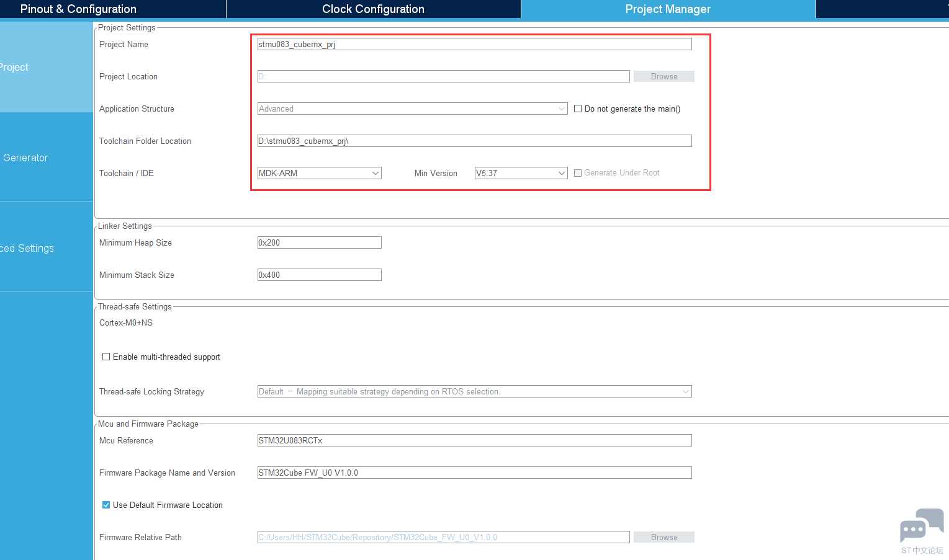Toggle the Generate Under Root checkbox
The image size is (949, 560).
(x=578, y=173)
